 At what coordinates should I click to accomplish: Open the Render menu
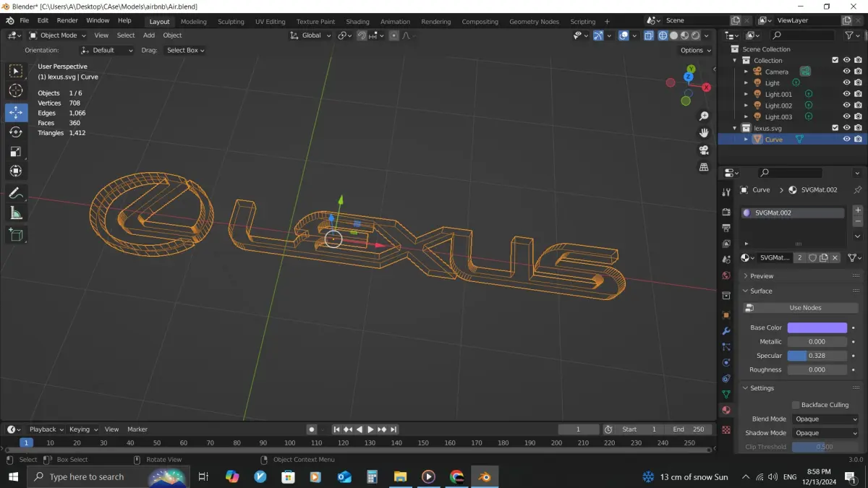[67, 20]
